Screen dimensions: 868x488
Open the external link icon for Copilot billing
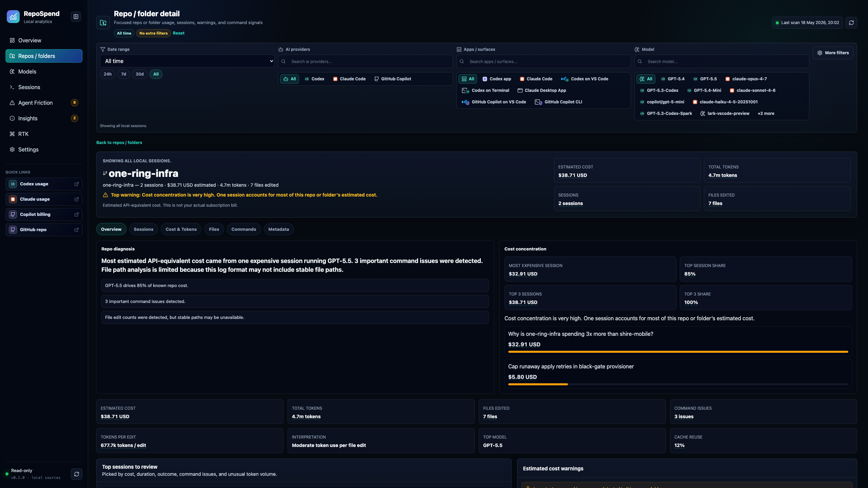77,215
